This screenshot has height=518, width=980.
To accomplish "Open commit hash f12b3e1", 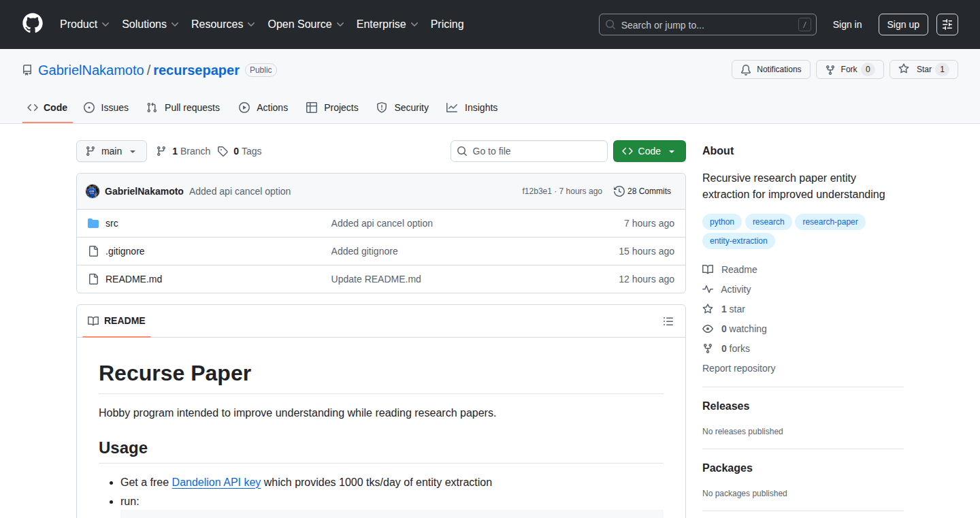I will coord(537,191).
